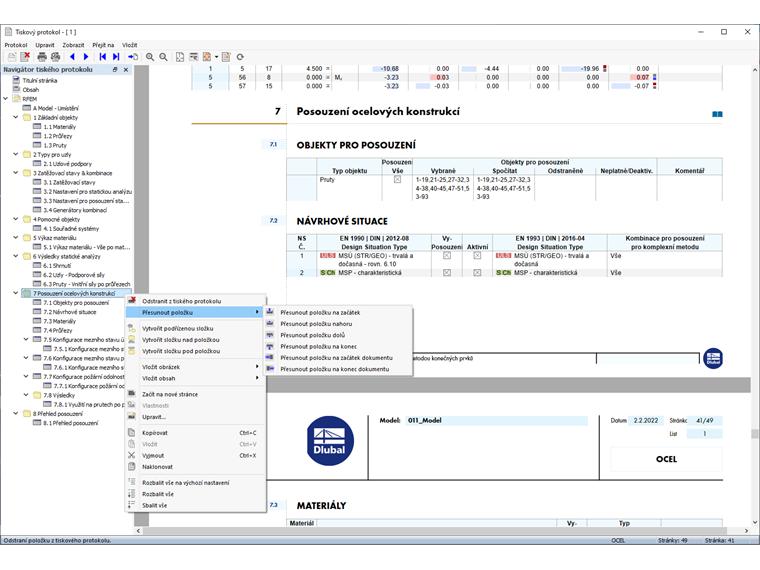This screenshot has height=570, width=760.
Task: Toggle the Posouzení checkbox for design situation 1
Action: point(447,255)
